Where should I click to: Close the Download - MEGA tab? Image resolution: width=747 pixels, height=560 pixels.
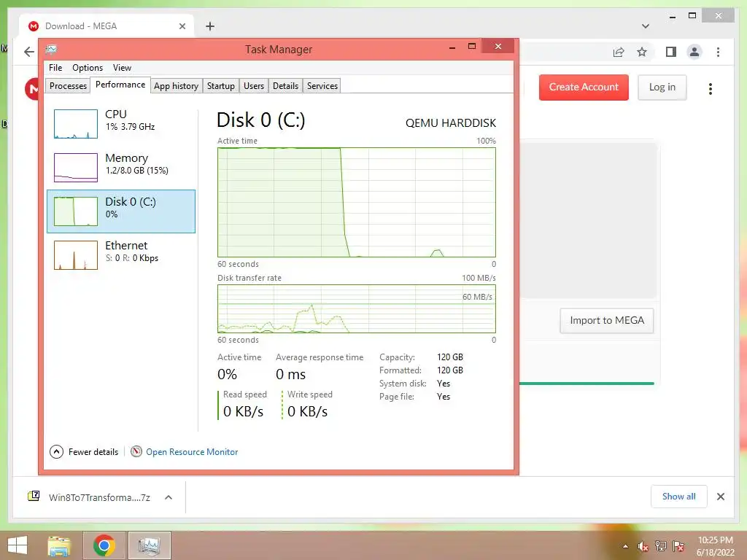click(x=182, y=26)
